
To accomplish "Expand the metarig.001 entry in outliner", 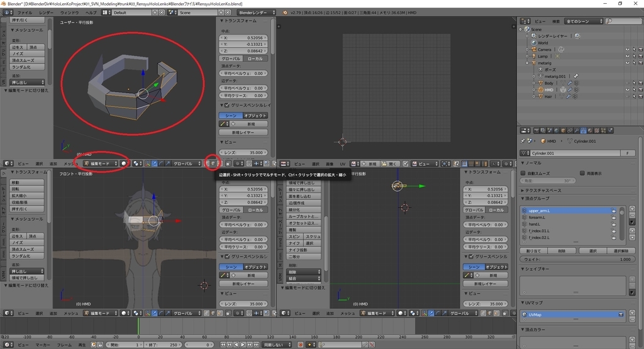I will click(534, 76).
